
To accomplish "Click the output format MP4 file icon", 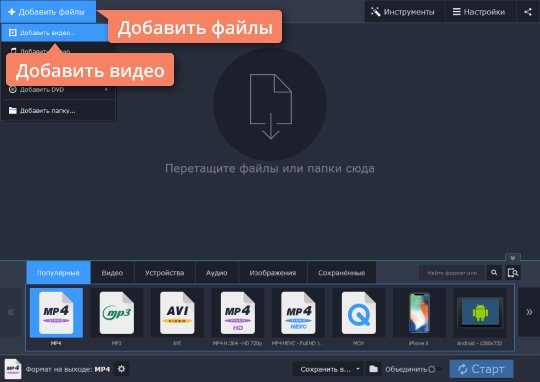I will click(x=13, y=369).
